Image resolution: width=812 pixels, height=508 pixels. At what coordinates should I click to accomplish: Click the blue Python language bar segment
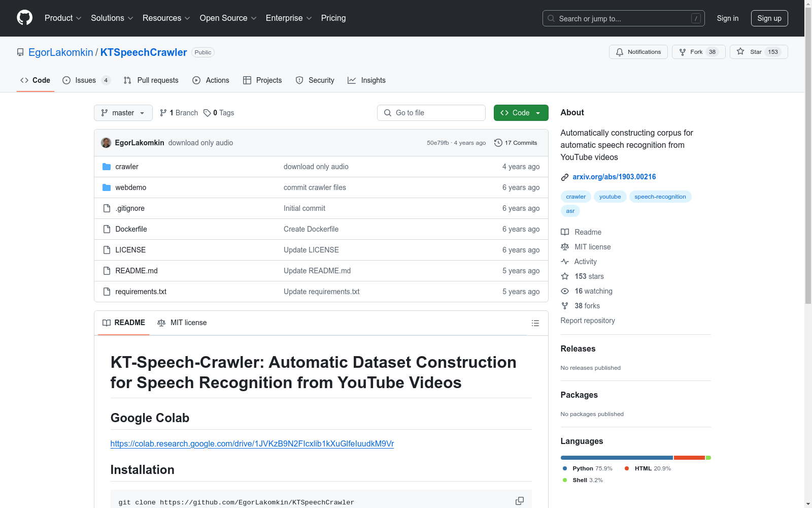[x=617, y=458]
